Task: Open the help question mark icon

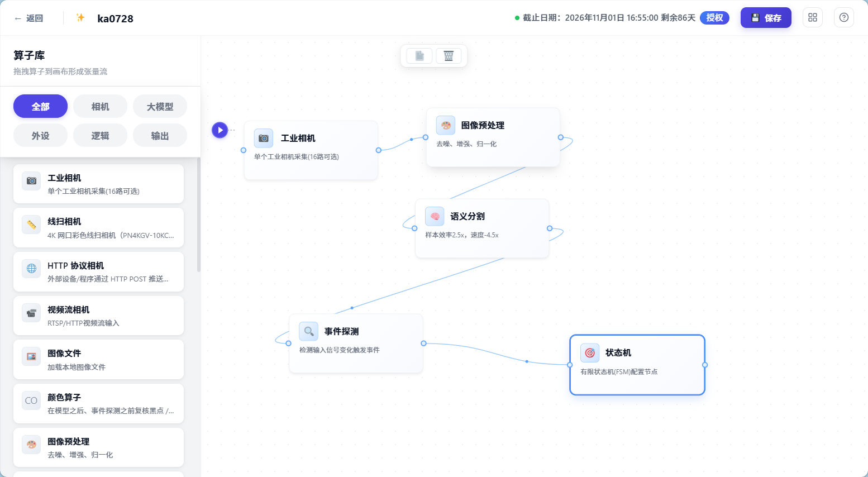Action: point(844,17)
